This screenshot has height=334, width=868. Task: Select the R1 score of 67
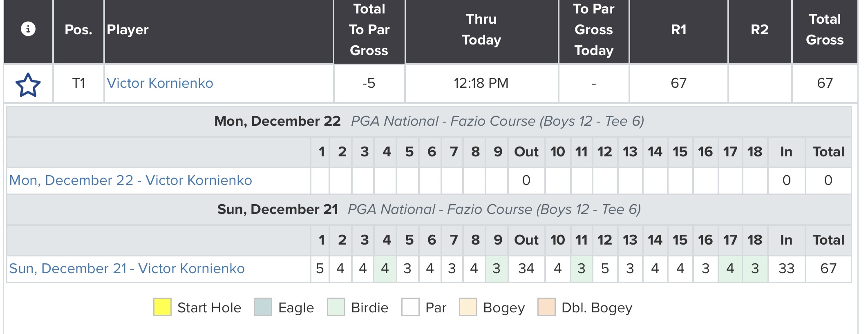pyautogui.click(x=678, y=83)
